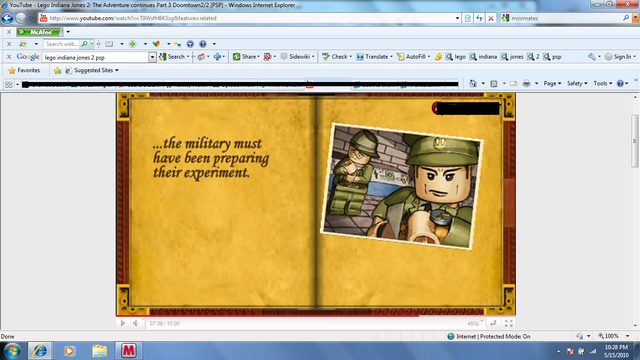The image size is (640, 360).
Task: Click the blue plus icon on the Google toolbar
Action: pyautogui.click(x=217, y=57)
